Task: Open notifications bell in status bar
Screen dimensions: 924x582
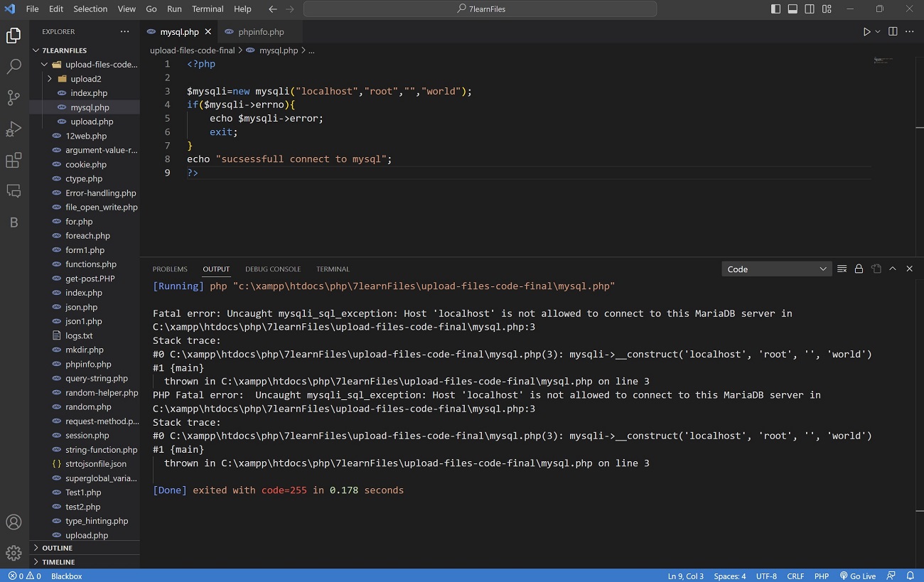Action: click(x=910, y=576)
